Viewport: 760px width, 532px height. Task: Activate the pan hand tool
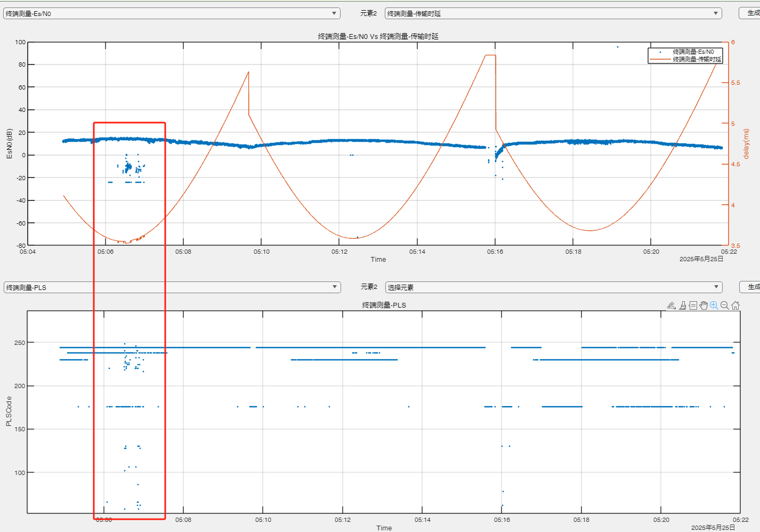(704, 305)
